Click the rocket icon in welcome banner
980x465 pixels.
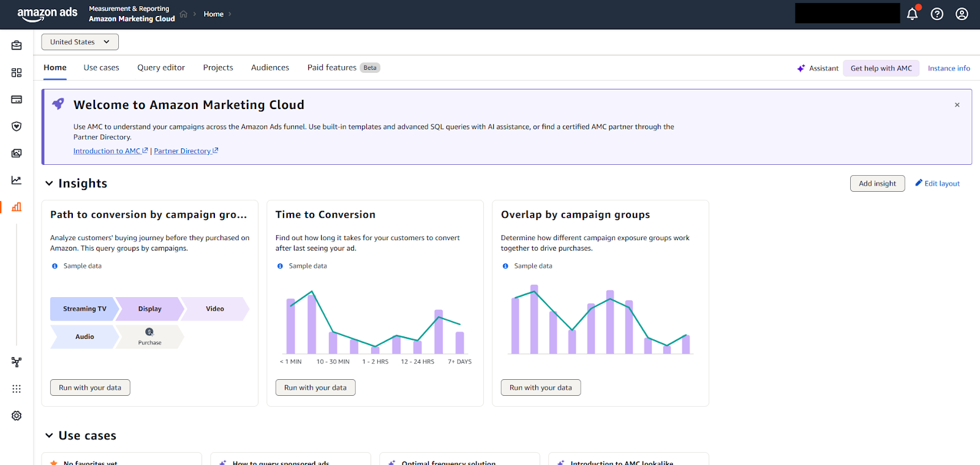point(58,104)
